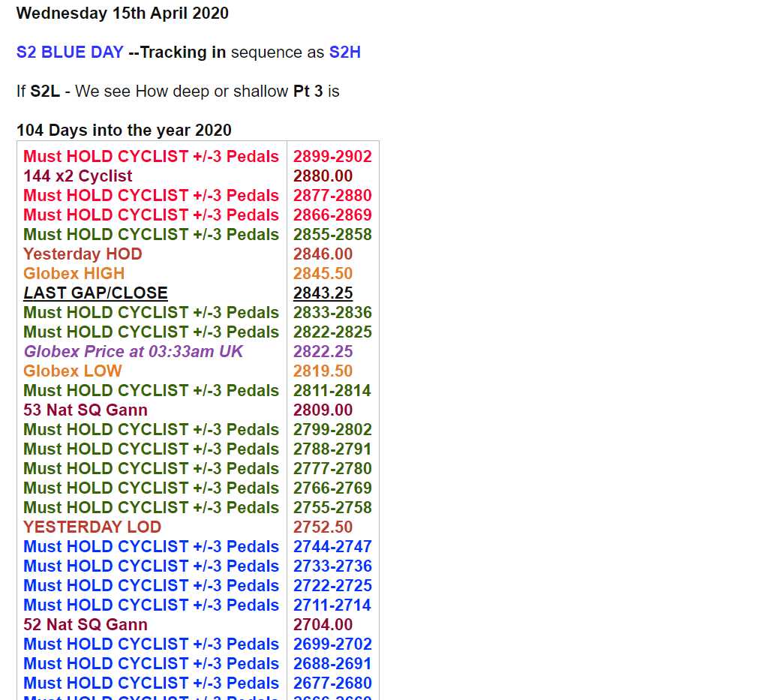Click the 2845.50 Globex high value
784x700 pixels.
[x=323, y=274]
